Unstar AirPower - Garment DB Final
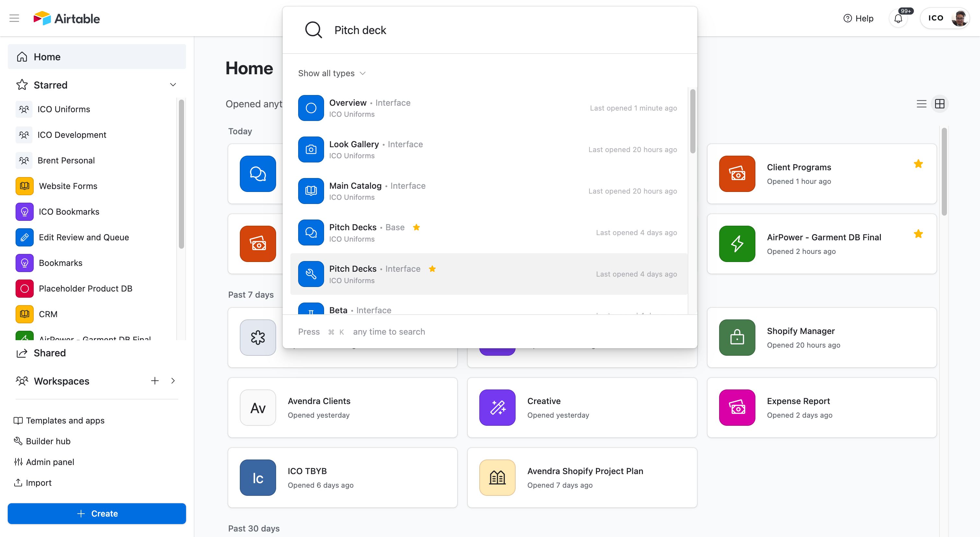This screenshot has width=980, height=537. (918, 234)
